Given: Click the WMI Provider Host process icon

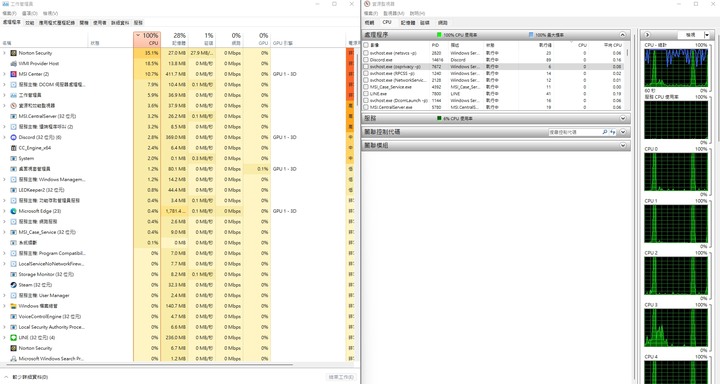Looking at the screenshot, I should 13,63.
